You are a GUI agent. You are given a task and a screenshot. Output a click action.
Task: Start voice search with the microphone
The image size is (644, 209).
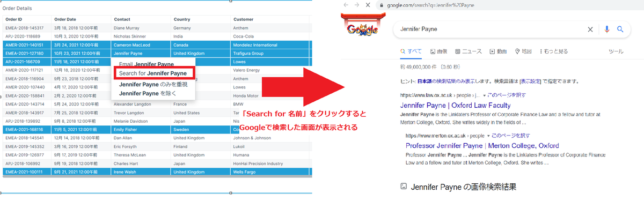click(606, 29)
